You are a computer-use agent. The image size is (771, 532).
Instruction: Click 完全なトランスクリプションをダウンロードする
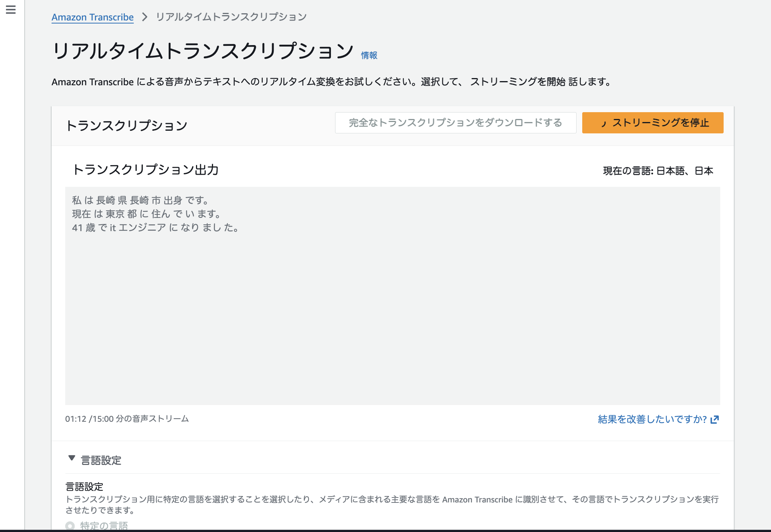coord(455,123)
